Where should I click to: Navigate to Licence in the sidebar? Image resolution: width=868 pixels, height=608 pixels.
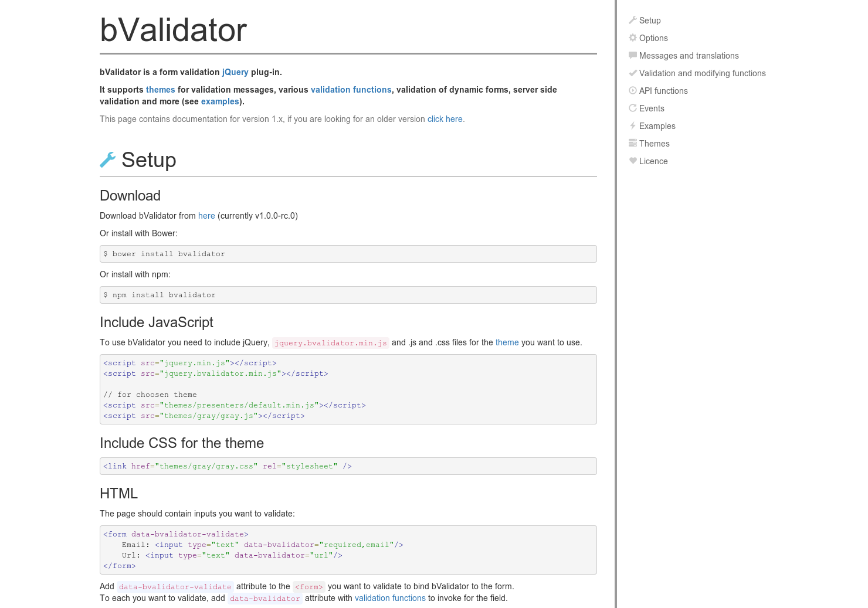point(653,161)
